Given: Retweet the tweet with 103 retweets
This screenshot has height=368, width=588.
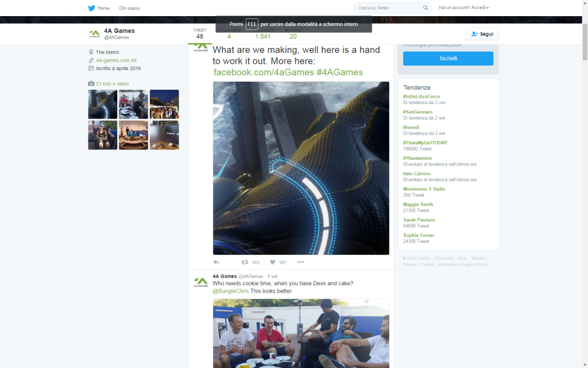Looking at the screenshot, I should (245, 262).
